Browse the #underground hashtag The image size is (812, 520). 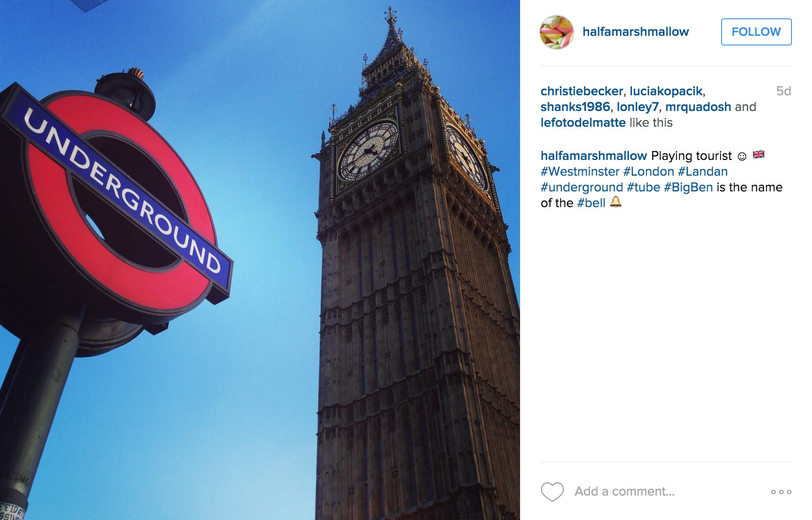[x=582, y=187]
